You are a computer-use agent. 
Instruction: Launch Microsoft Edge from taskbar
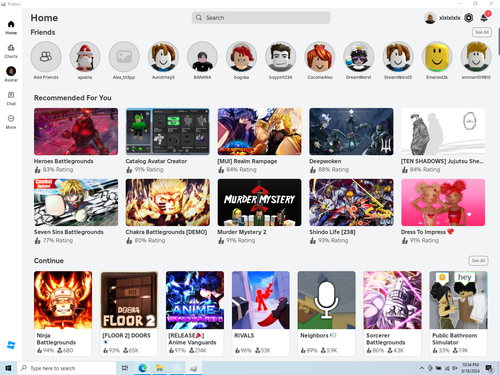pyautogui.click(x=143, y=368)
